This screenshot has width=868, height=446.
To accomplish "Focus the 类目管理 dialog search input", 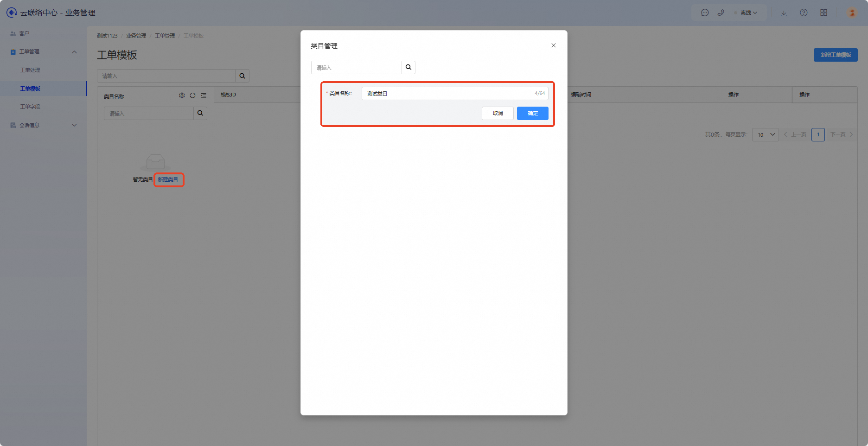I will 356,68.
